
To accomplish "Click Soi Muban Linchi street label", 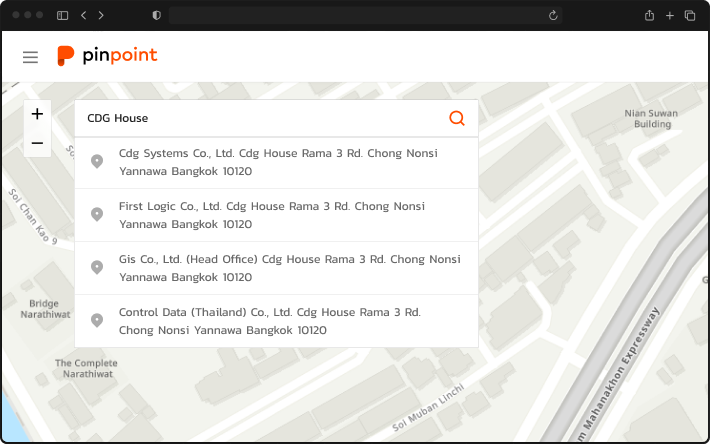I will [x=428, y=408].
